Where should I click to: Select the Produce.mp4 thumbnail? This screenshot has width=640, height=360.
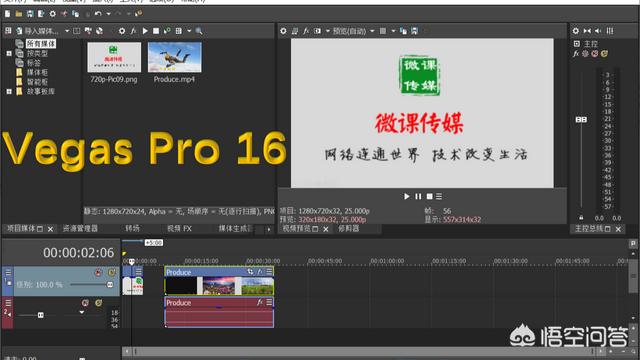tap(174, 58)
